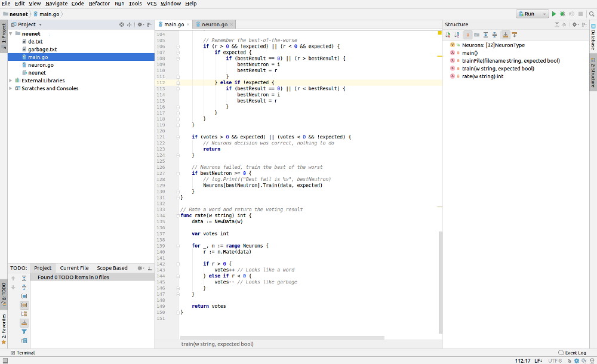Open the Event Log in status bar
This screenshot has height=364, width=597.
pyautogui.click(x=572, y=353)
